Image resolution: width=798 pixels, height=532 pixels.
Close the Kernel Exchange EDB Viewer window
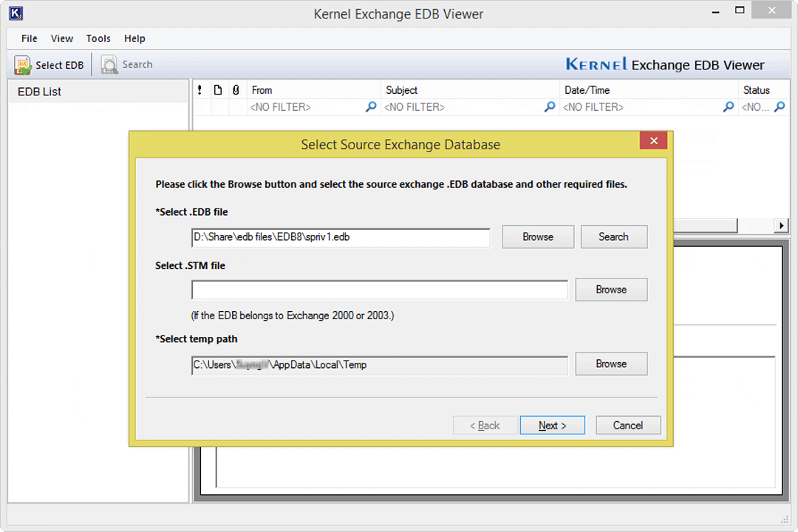pyautogui.click(x=771, y=10)
